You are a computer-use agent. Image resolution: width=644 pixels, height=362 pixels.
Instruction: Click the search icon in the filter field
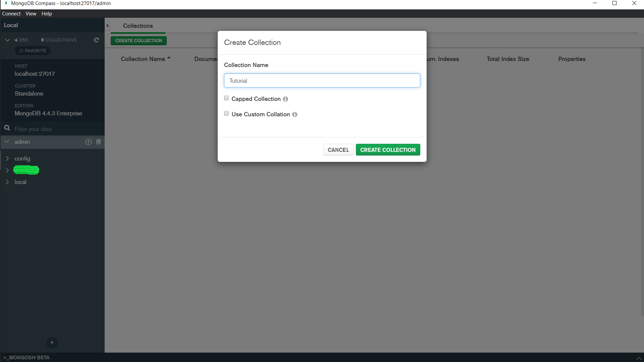(7, 128)
